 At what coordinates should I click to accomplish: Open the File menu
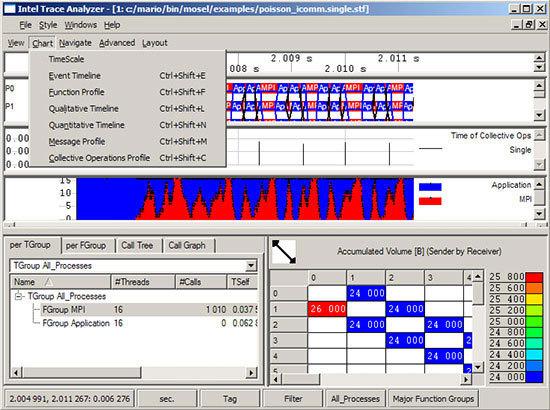click(x=25, y=25)
